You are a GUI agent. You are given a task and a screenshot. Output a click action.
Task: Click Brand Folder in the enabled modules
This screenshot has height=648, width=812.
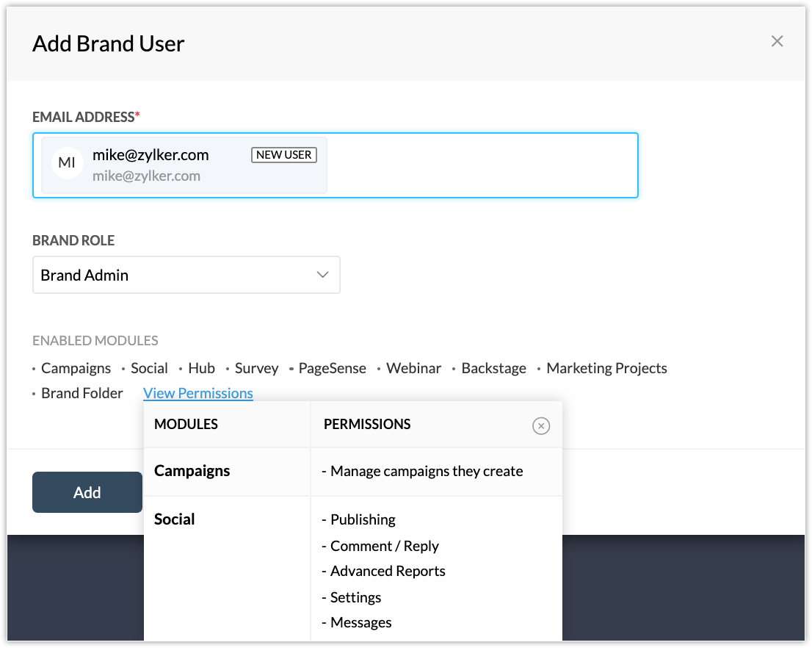[x=82, y=394]
